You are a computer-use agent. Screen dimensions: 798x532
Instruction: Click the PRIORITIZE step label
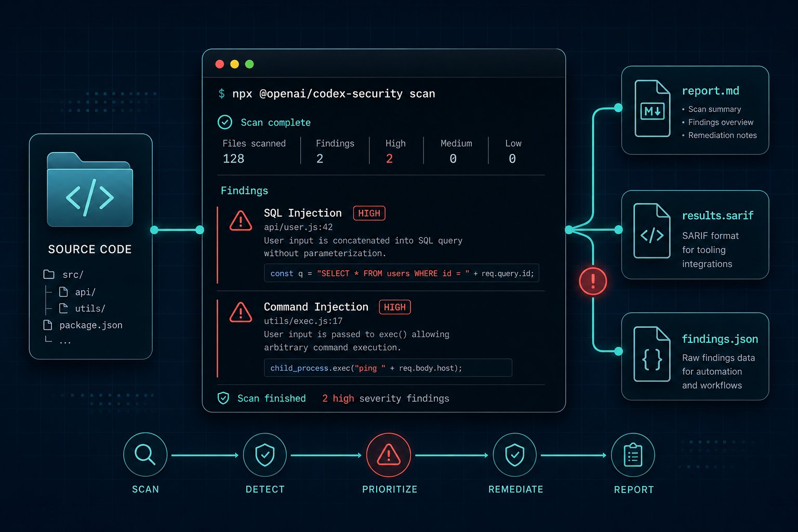point(390,489)
